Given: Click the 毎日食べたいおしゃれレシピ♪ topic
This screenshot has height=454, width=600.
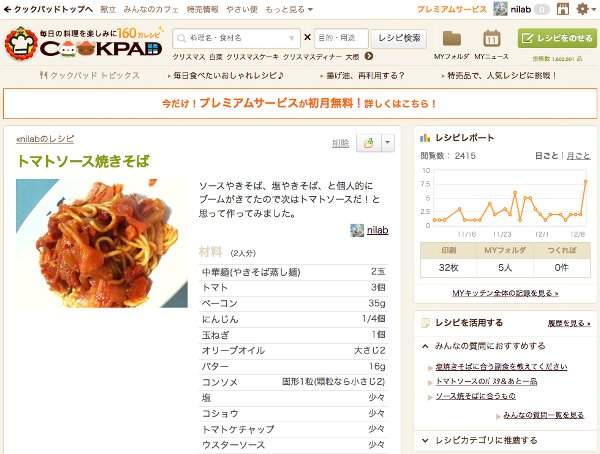Looking at the screenshot, I should [228, 76].
